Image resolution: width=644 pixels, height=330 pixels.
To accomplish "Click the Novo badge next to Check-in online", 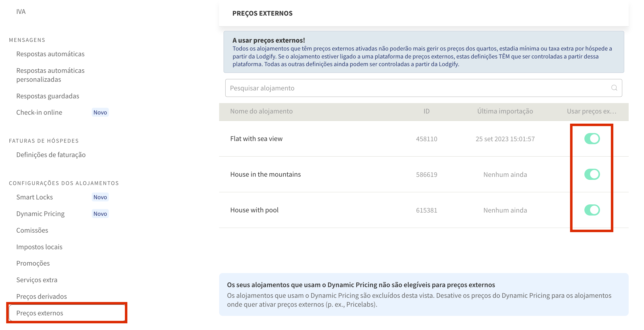I will [x=100, y=112].
